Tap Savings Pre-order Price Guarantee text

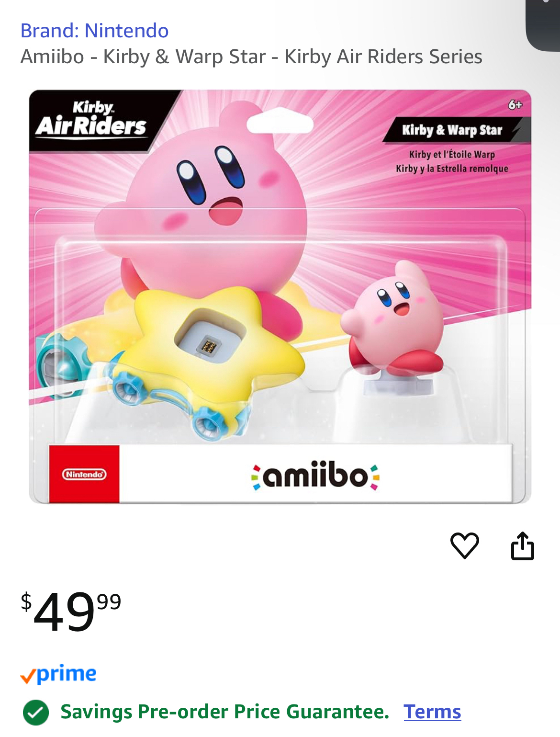click(225, 712)
